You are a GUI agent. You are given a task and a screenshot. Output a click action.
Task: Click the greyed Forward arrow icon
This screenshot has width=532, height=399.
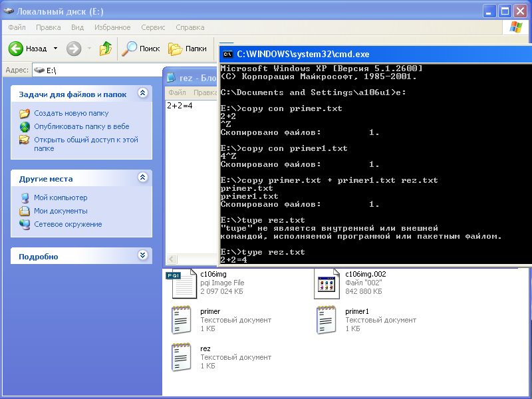coord(74,49)
